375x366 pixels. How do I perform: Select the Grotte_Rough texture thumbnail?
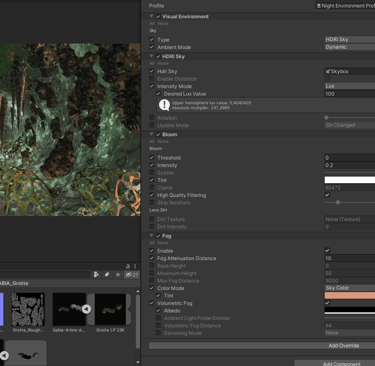point(28,309)
